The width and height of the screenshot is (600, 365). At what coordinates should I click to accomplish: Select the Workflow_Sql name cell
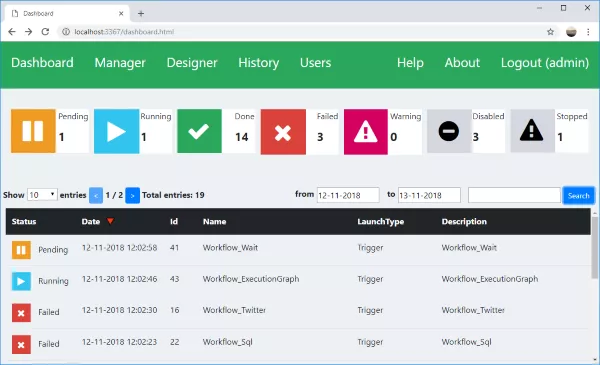point(227,342)
